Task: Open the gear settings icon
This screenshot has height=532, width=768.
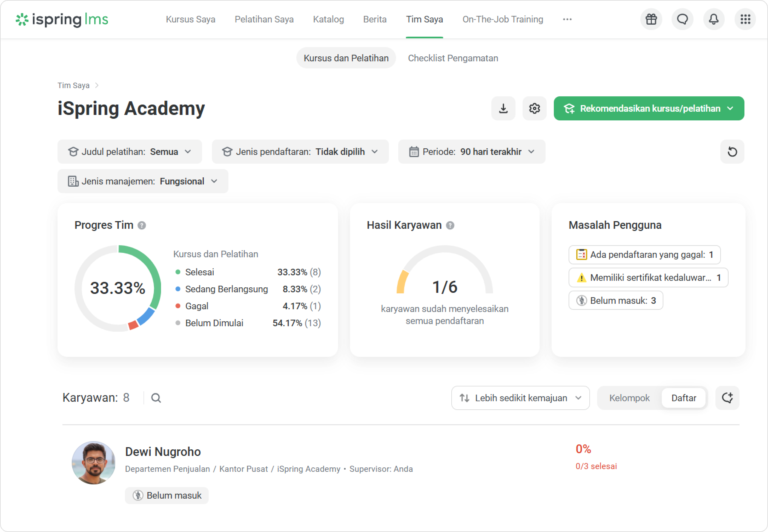Action: point(534,108)
